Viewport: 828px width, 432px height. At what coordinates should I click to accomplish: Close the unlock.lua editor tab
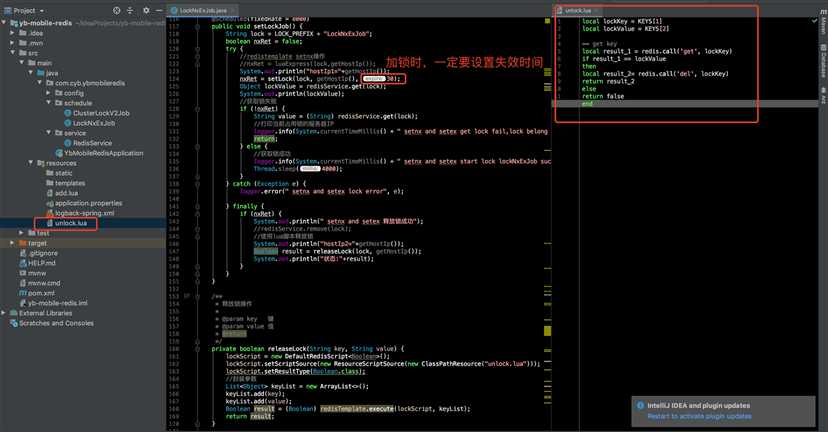tap(596, 10)
